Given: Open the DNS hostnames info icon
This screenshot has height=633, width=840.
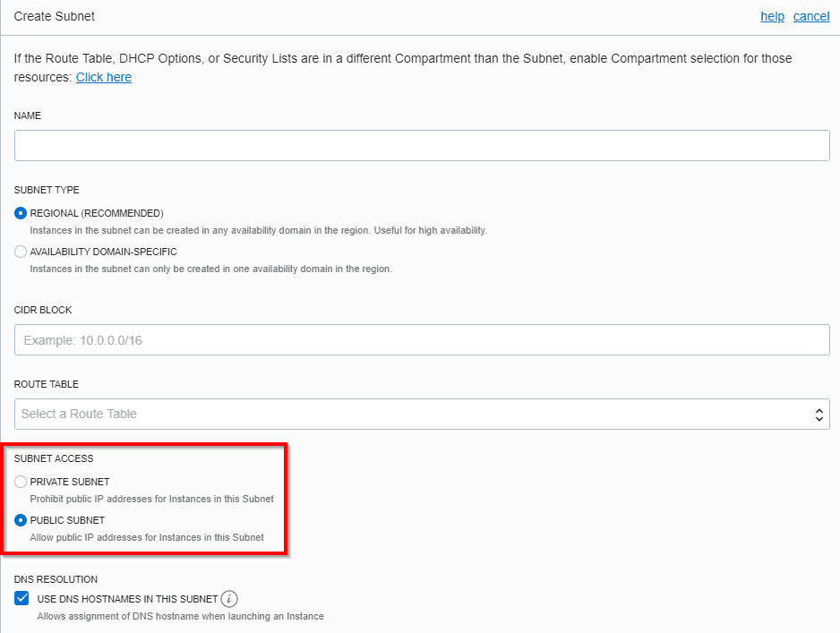Looking at the screenshot, I should click(x=229, y=599).
